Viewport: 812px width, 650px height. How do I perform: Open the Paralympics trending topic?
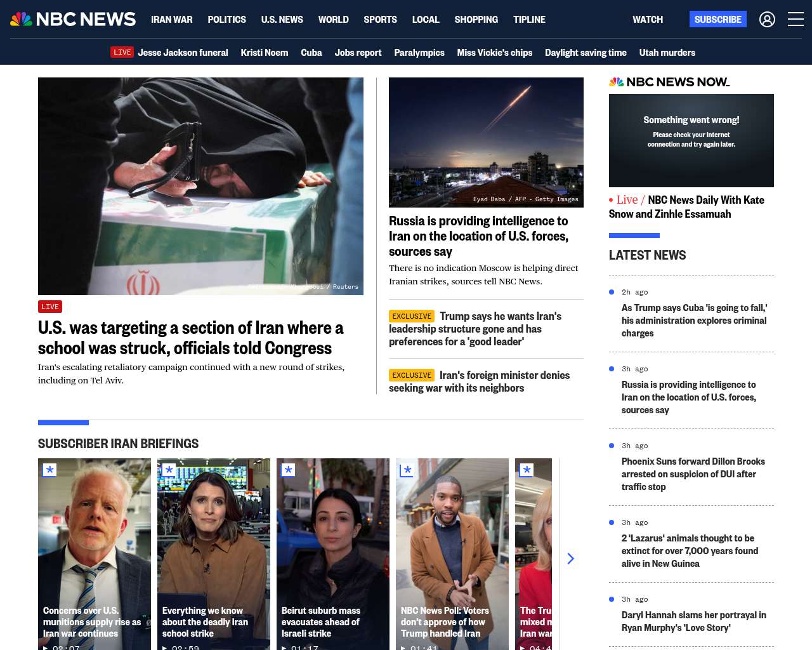pyautogui.click(x=419, y=53)
